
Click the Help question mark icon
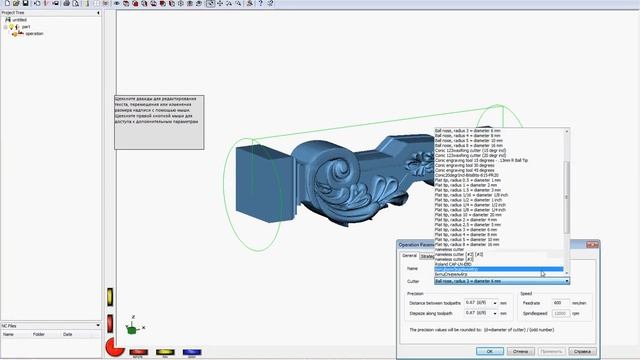[x=260, y=3]
